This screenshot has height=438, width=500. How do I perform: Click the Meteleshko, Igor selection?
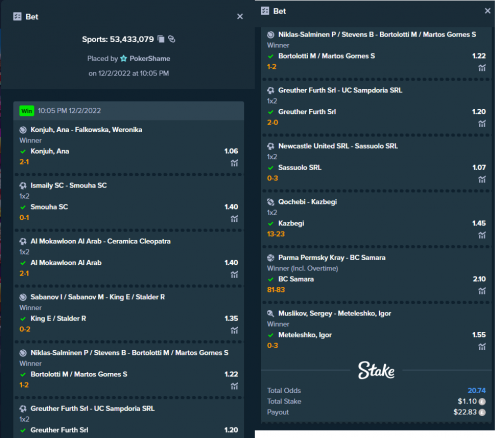tap(305, 335)
